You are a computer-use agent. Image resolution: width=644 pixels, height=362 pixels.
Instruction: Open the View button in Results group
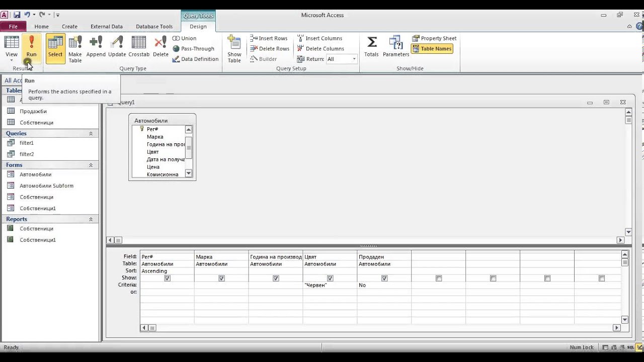12,48
